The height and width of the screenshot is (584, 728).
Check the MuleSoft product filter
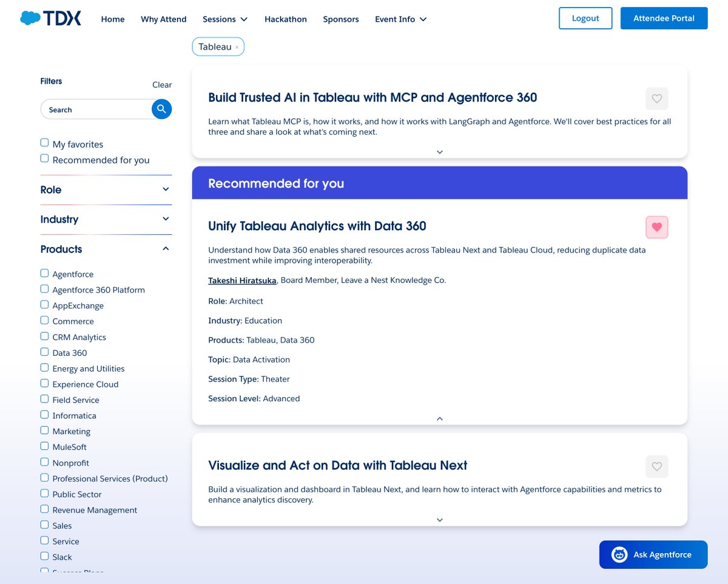pyautogui.click(x=44, y=445)
